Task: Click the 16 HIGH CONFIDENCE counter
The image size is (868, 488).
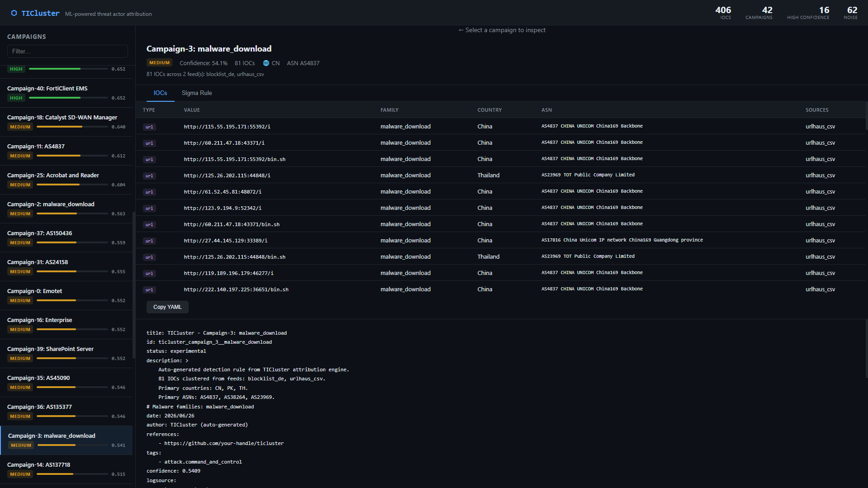Action: 808,13
